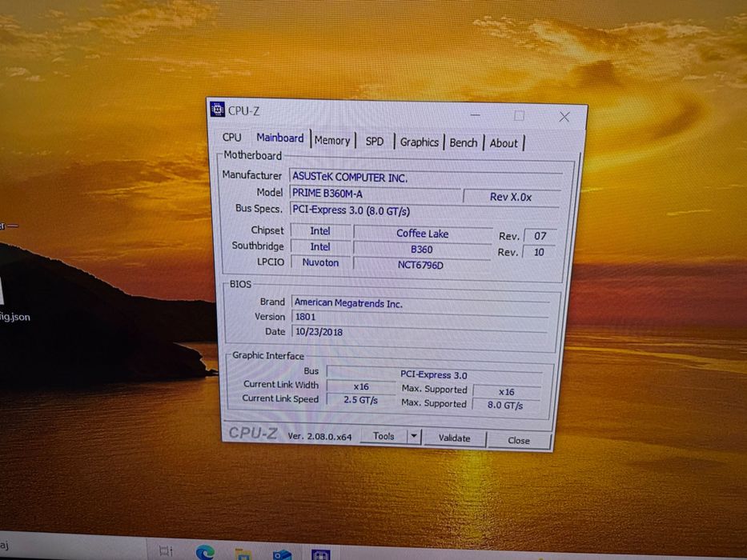
Task: Click the BIOS version 1801 field
Action: click(420, 317)
